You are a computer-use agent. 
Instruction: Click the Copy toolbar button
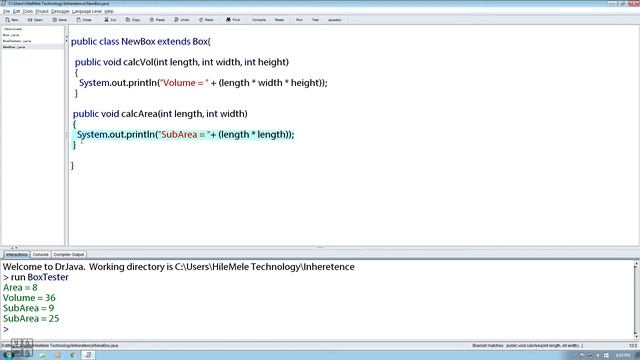click(x=133, y=20)
